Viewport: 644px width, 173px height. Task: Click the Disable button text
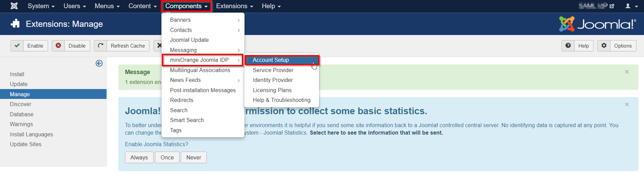[77, 46]
